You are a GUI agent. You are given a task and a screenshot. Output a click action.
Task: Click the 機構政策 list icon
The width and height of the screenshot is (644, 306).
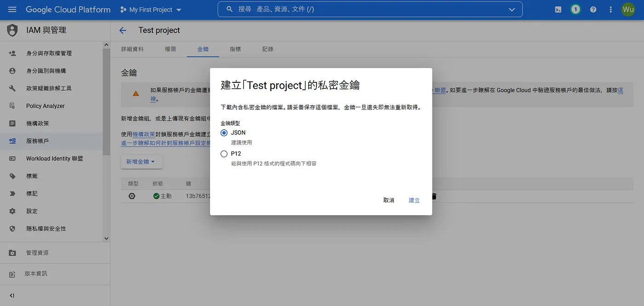tap(12, 123)
